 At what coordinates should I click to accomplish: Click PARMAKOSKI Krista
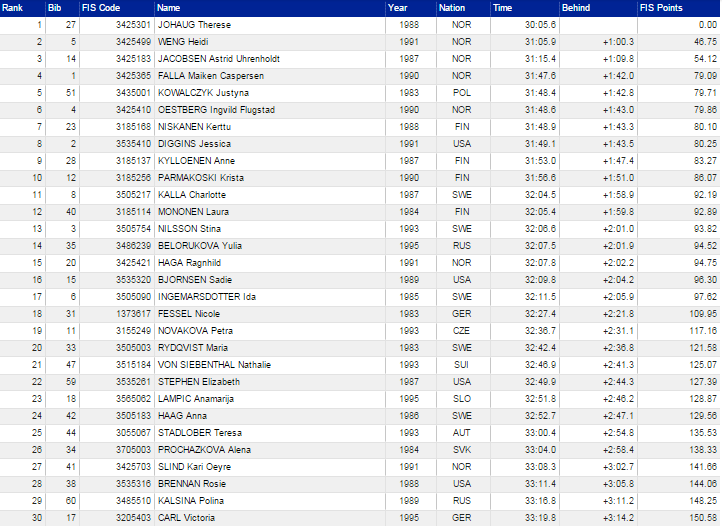[201, 178]
